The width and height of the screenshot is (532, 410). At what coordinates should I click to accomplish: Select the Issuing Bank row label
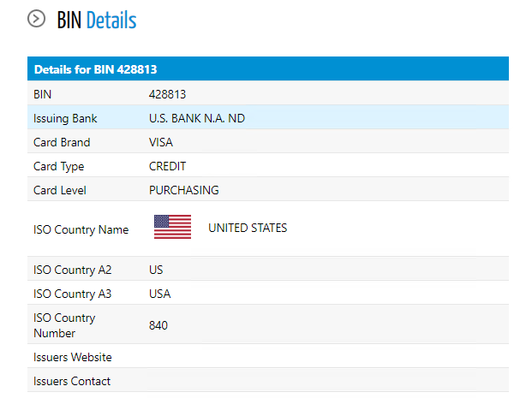tap(65, 118)
